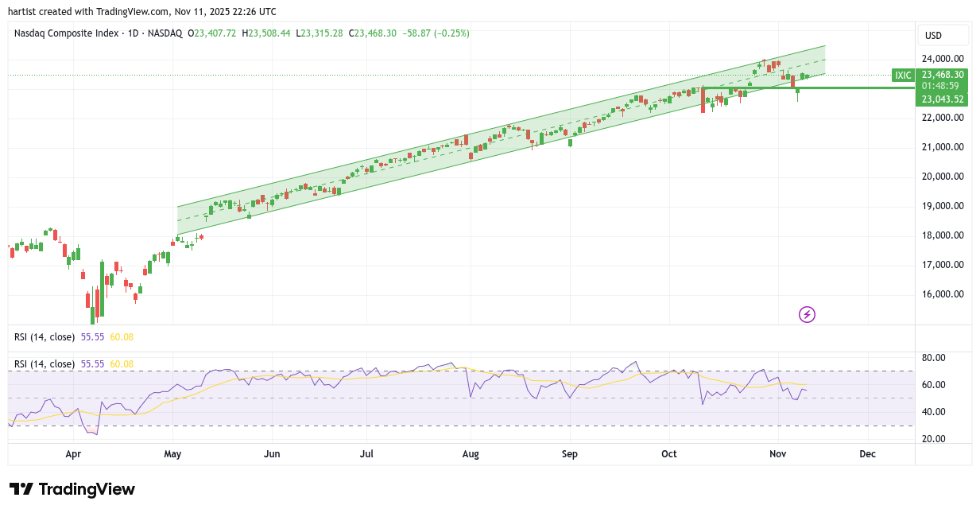The width and height of the screenshot is (980, 513).
Task: Click the Nasdaq Composite Index symbol title
Action: click(67, 33)
